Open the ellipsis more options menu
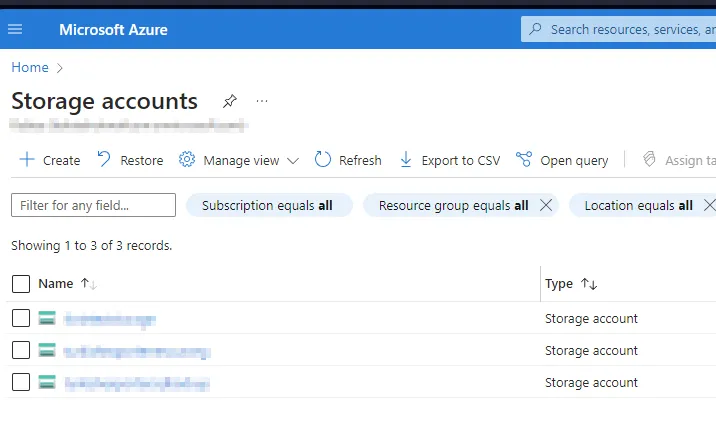The width and height of the screenshot is (716, 431). point(262,101)
